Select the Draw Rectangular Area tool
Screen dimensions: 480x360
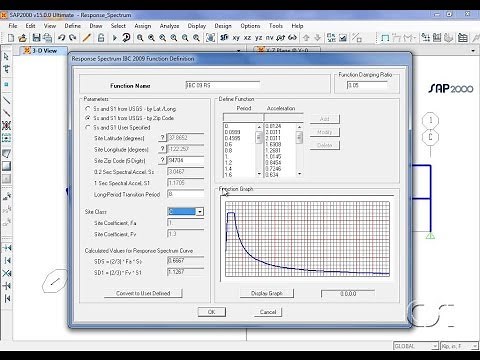tap(6, 166)
